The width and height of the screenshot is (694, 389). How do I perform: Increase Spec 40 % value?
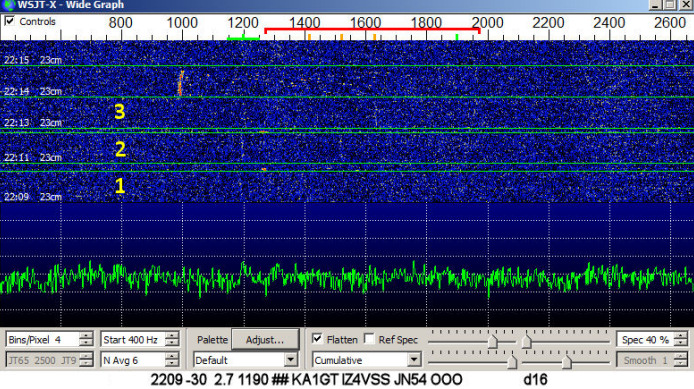(680, 336)
